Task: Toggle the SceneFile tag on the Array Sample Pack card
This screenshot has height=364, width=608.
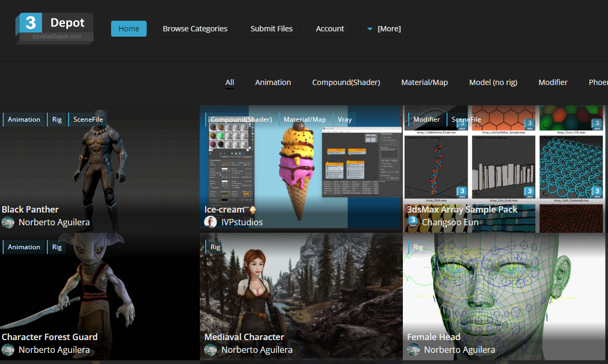Action: (x=466, y=119)
